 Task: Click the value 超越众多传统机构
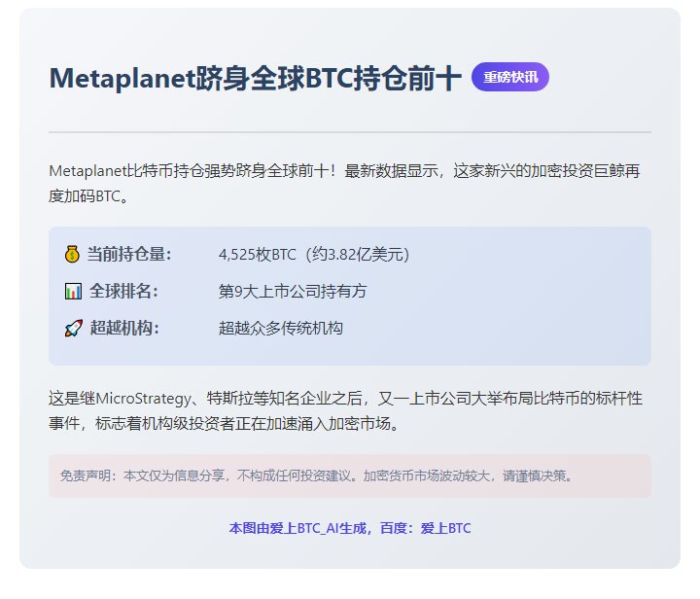pyautogui.click(x=281, y=328)
